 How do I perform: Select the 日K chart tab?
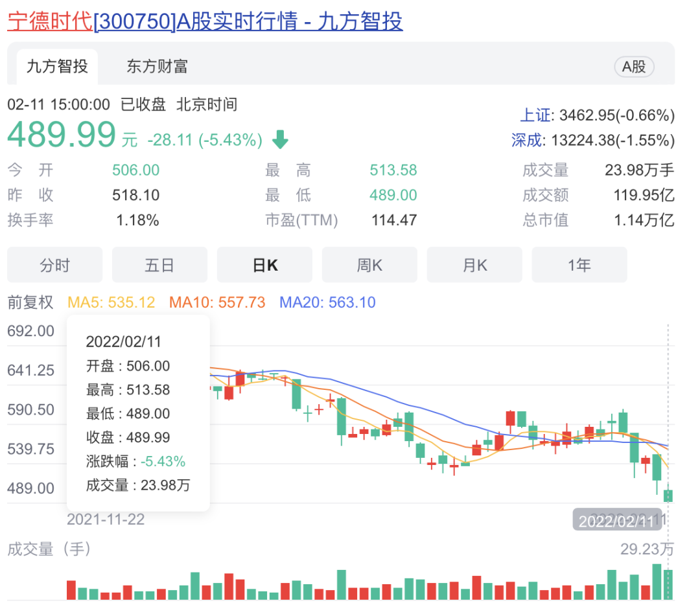[264, 265]
